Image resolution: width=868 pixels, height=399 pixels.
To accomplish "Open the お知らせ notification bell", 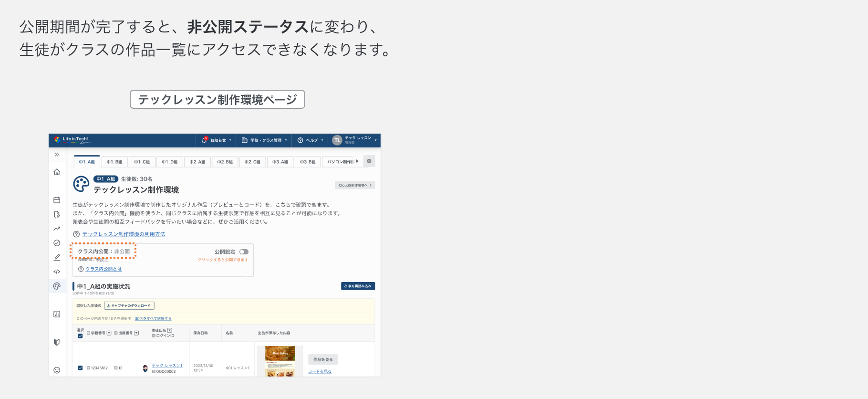I will click(x=205, y=140).
